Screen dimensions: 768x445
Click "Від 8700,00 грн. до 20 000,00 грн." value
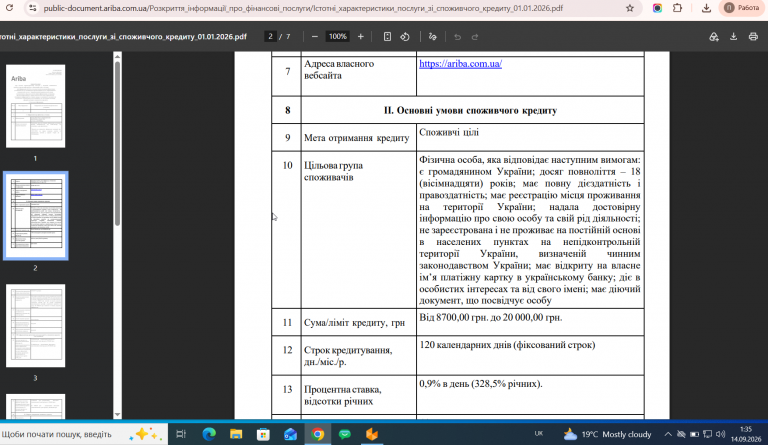click(x=490, y=317)
